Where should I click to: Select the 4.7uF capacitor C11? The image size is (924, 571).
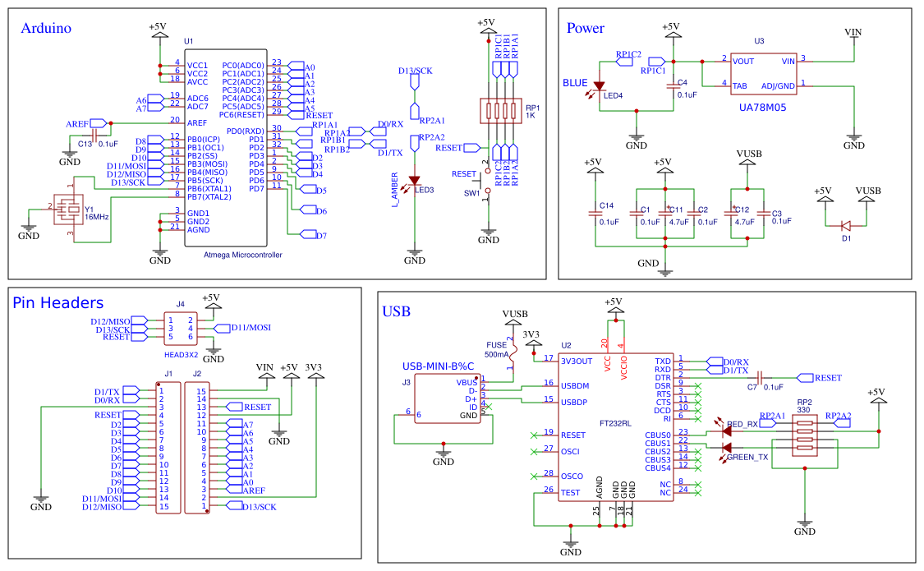(x=667, y=214)
